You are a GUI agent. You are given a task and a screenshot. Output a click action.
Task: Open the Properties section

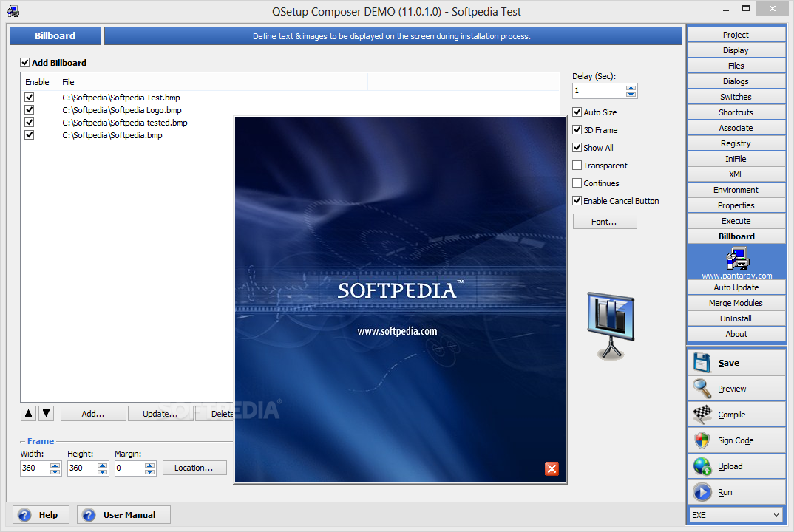[x=736, y=205]
